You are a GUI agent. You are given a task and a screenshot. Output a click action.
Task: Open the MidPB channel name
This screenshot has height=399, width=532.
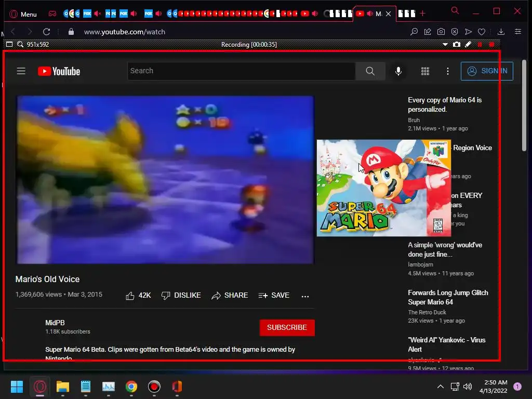point(55,323)
